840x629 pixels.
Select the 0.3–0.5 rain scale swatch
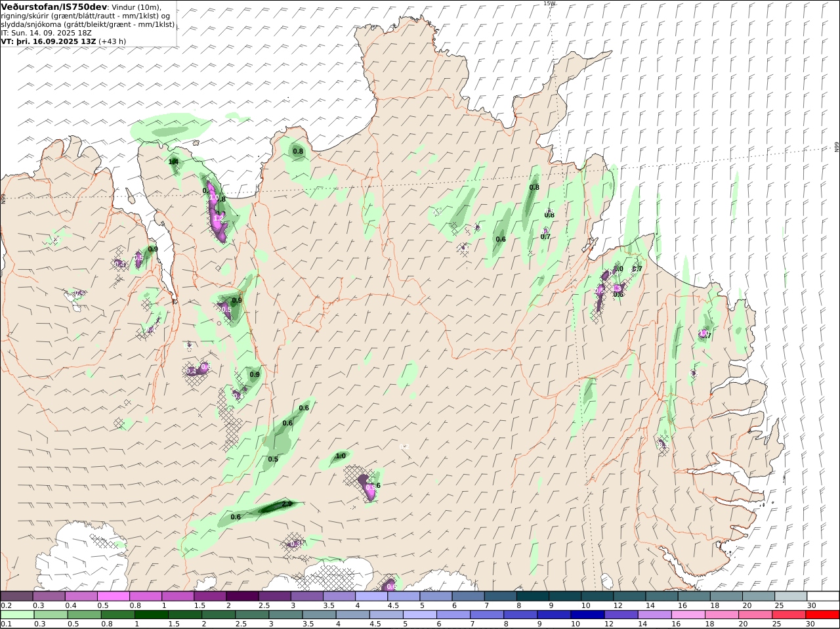[50, 615]
